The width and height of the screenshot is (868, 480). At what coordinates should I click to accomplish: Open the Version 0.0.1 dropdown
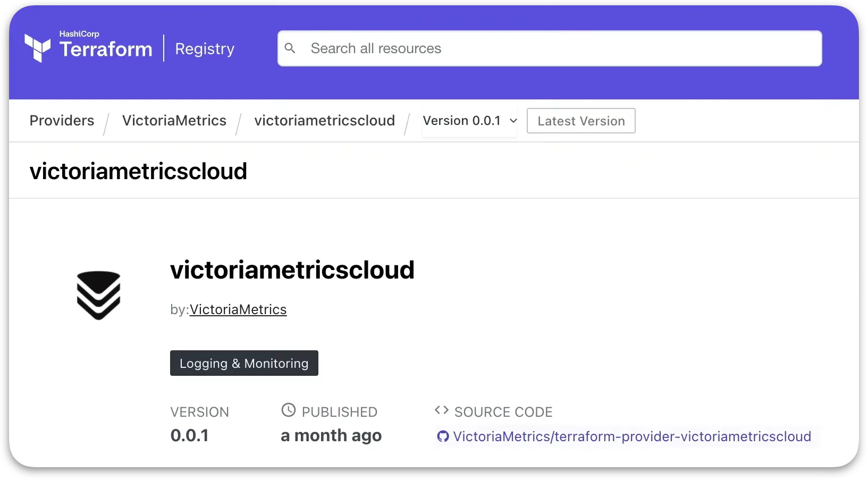click(461, 121)
